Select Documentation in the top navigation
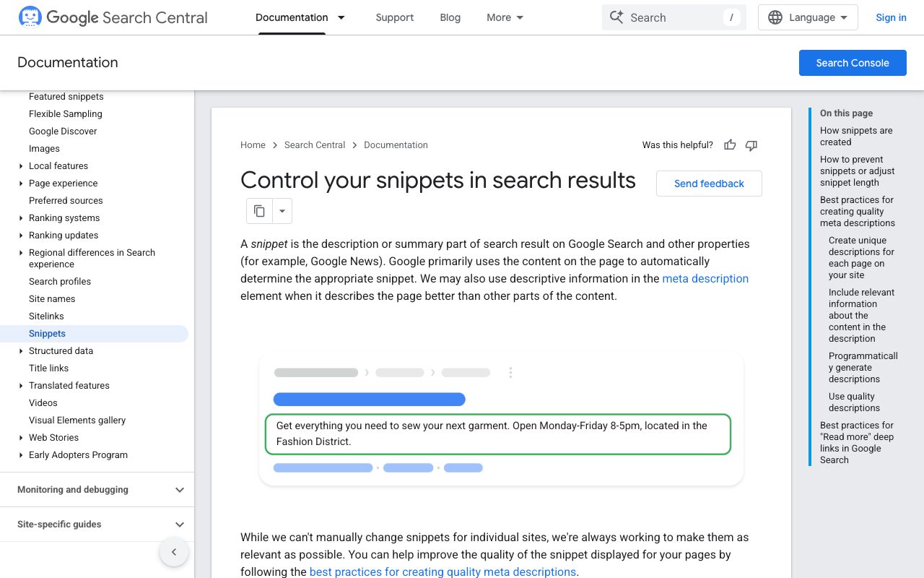The image size is (924, 578). coord(292,17)
